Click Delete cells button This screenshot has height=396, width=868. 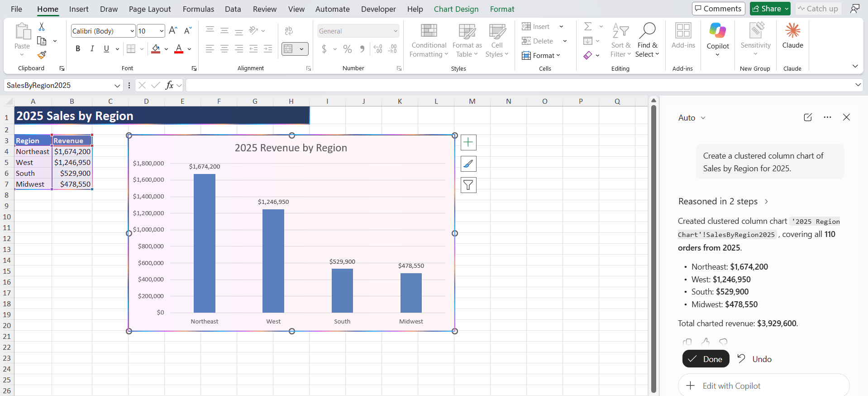538,41
